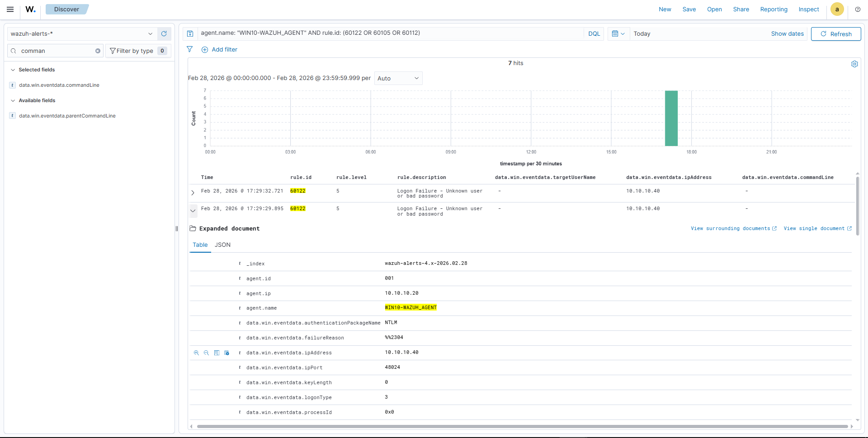Switch to the JSON tab
This screenshot has height=438, width=868.
point(222,245)
